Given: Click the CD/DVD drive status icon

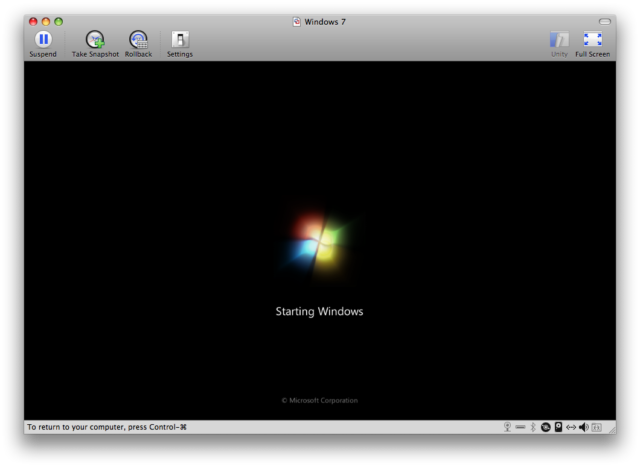Looking at the screenshot, I should tap(546, 427).
